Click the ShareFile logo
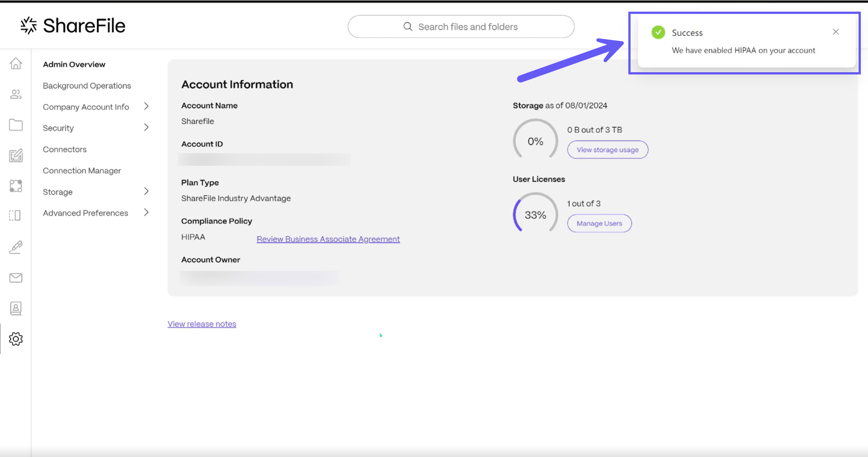The image size is (868, 457). (73, 26)
